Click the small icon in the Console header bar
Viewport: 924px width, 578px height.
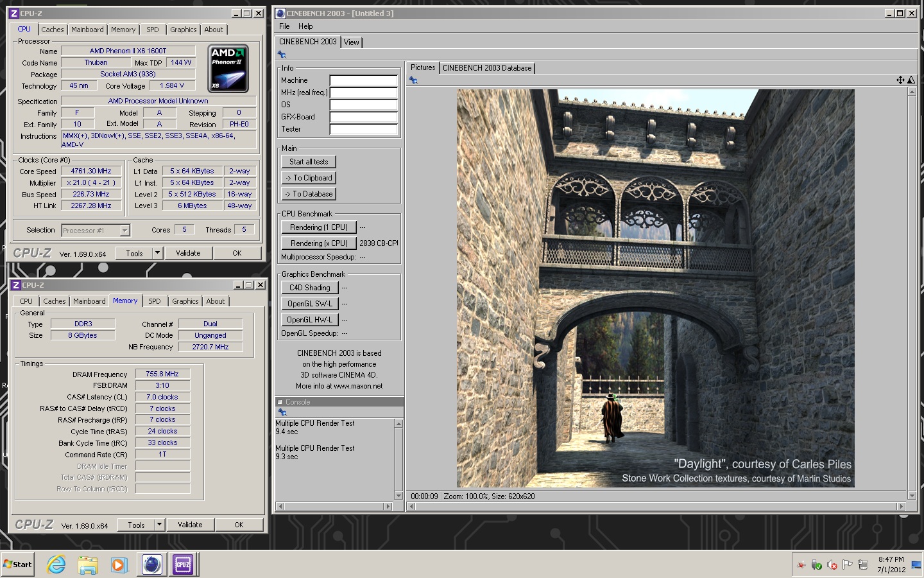click(x=280, y=402)
